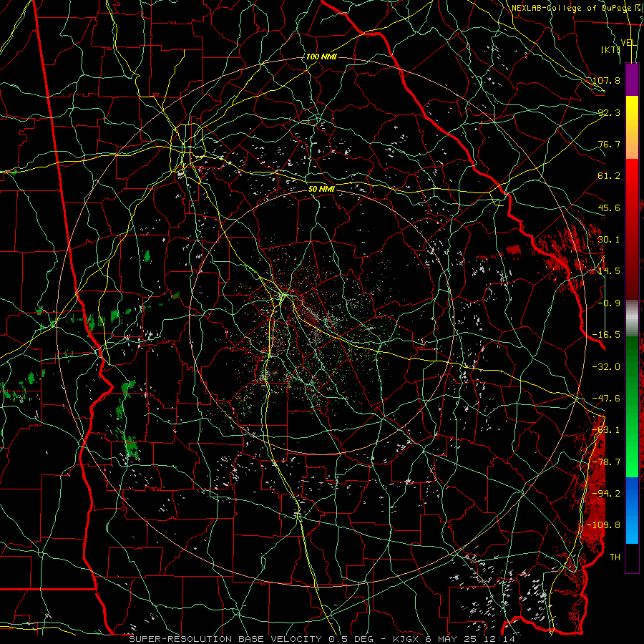This screenshot has height=644, width=644.
Task: Click the -109.8 legend value
Action: 603,525
